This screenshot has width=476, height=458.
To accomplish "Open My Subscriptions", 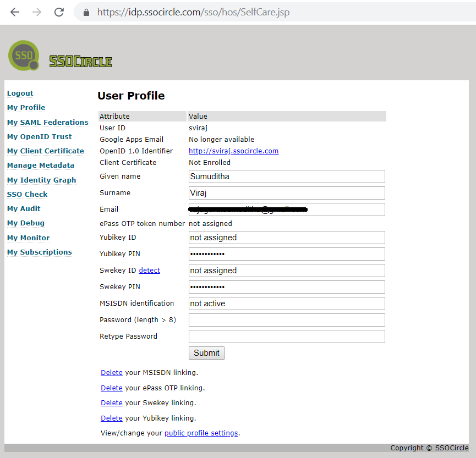I will (39, 252).
